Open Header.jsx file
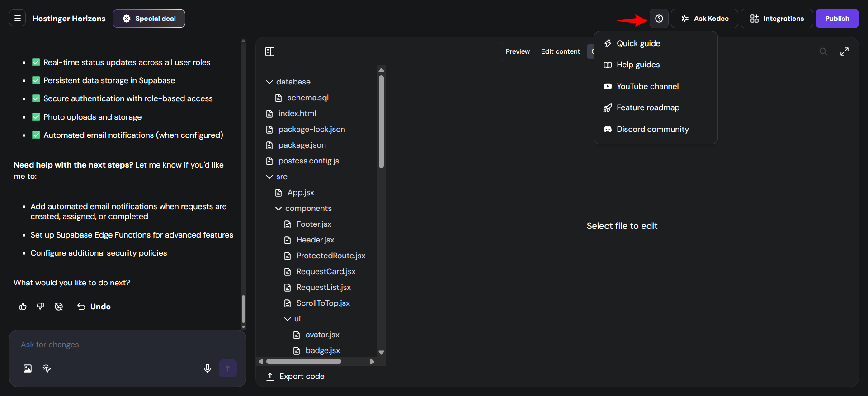Viewport: 868px width, 396px height. click(315, 240)
